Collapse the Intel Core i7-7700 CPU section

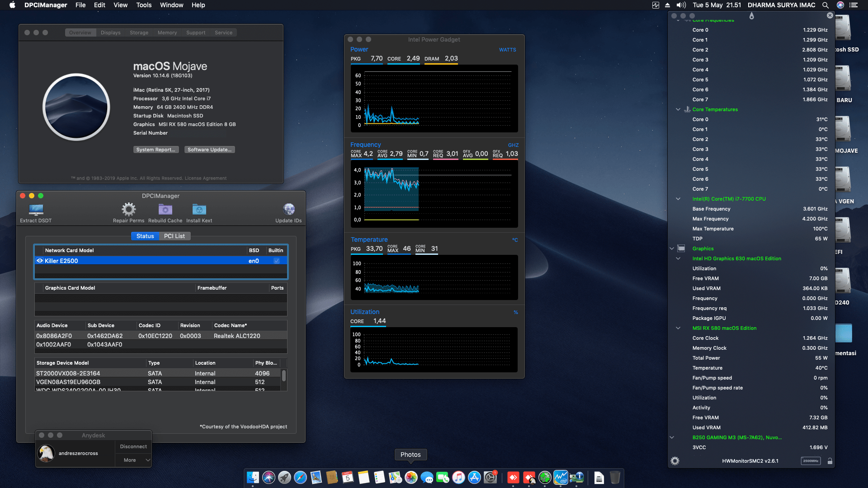click(678, 199)
